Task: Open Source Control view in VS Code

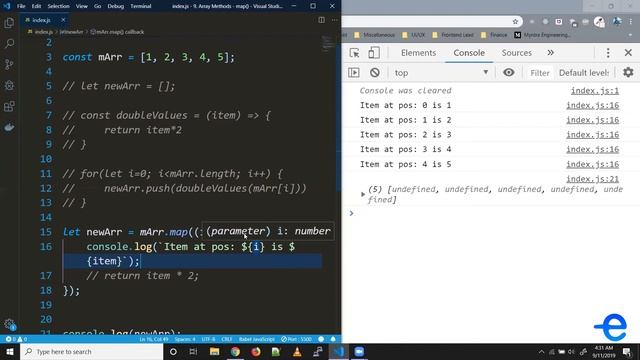Action: pos(9,64)
